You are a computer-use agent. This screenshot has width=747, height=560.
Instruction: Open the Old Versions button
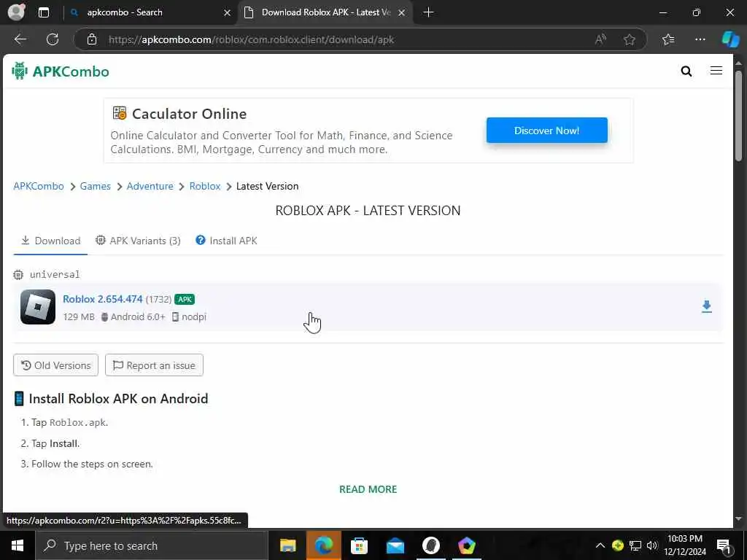(x=55, y=365)
